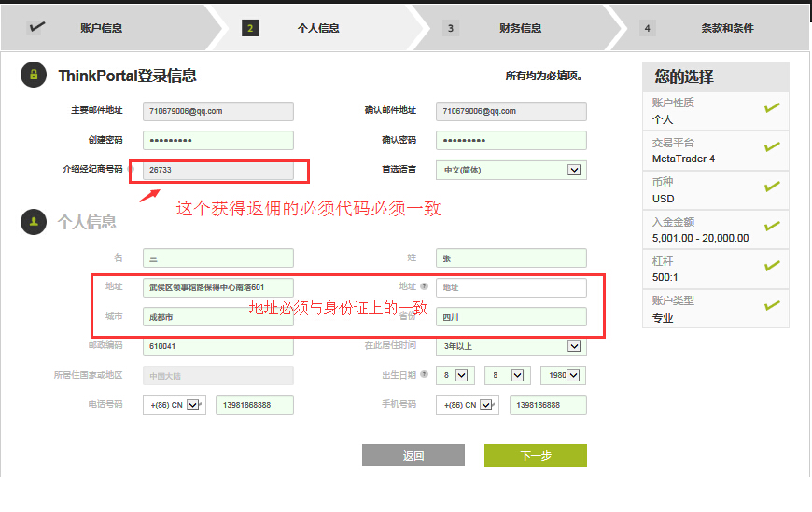
Task: Click the lock icon beside ThinkPortal登录信息
Action: (x=34, y=75)
